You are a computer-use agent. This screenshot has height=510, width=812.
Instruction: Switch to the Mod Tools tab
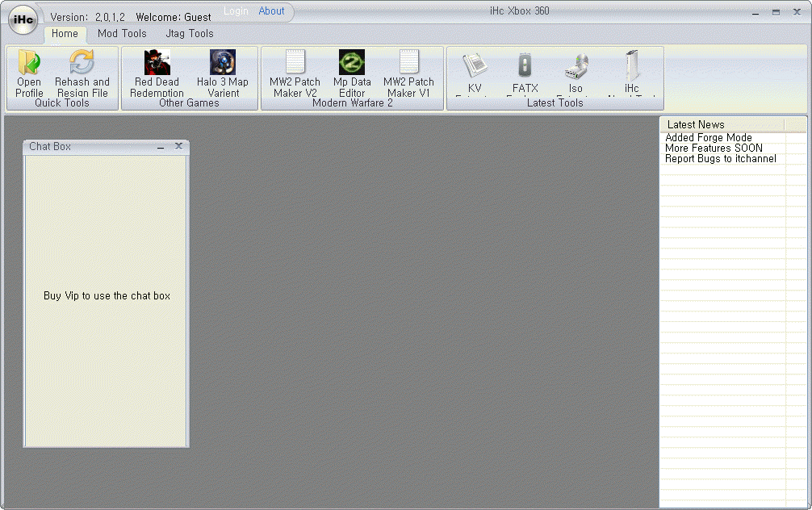[122, 34]
